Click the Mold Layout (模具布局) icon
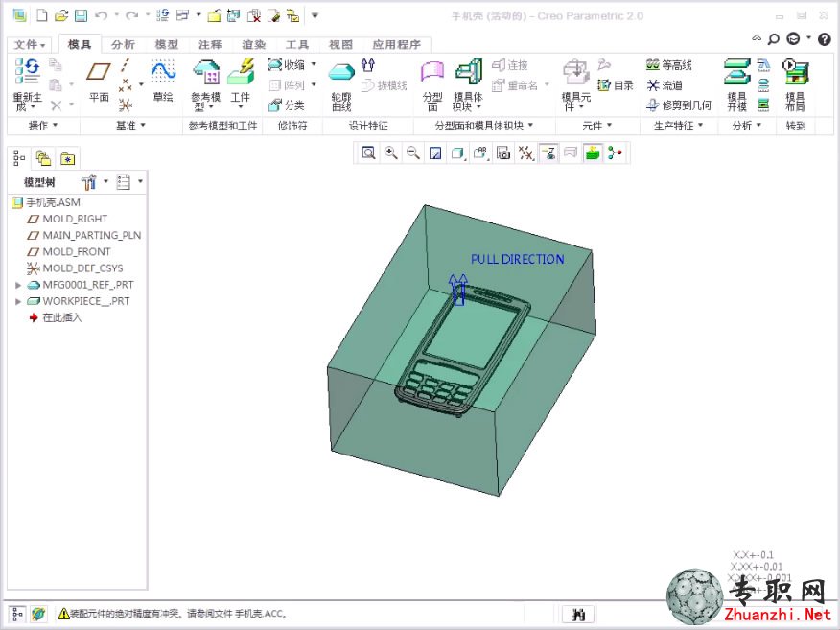This screenshot has height=630, width=840. [x=796, y=84]
